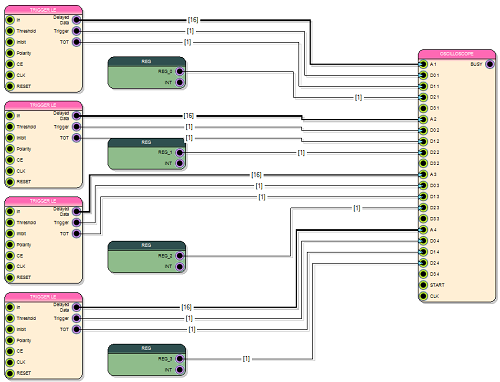500x382 pixels.
Task: Click the Delayed Data output wired to A1
Action: coord(77,20)
